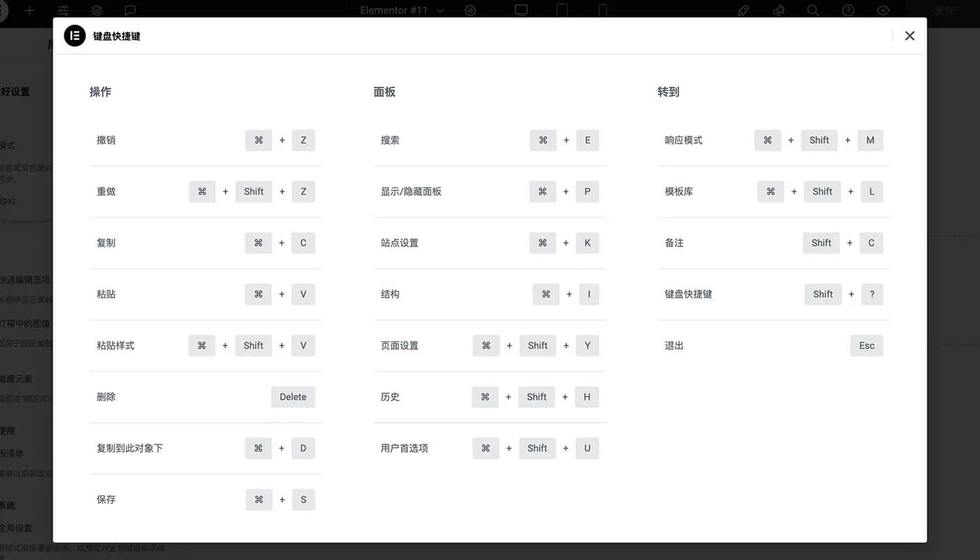Toggle desktop responsive view mode
This screenshot has width=980, height=560.
(x=521, y=10)
